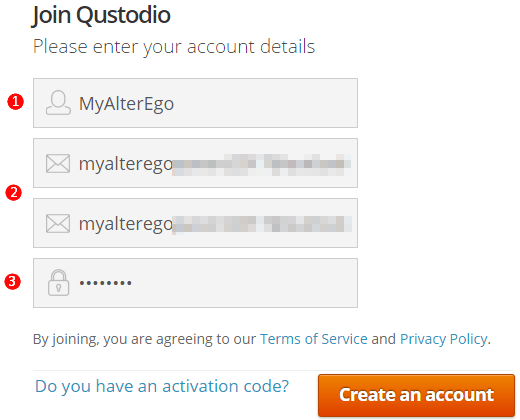Click the envelope icon in confirm email field
Screen dimensions: 520x420
coord(58,223)
